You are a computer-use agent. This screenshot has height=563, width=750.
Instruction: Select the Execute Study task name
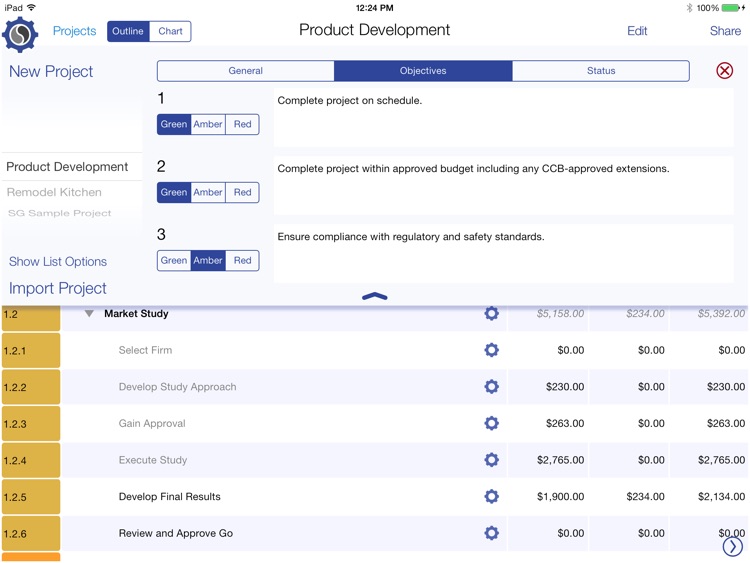tap(153, 460)
